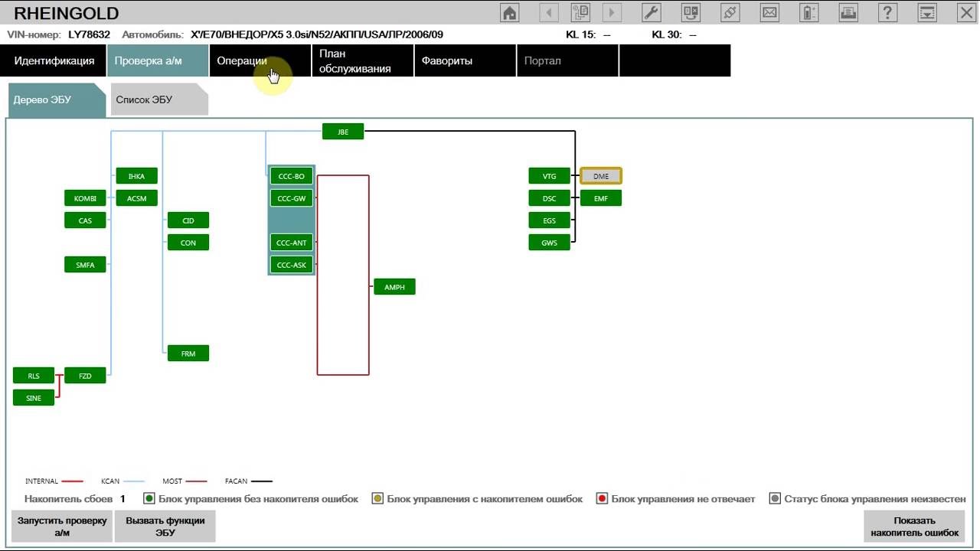Select the CAS control unit

click(x=85, y=220)
